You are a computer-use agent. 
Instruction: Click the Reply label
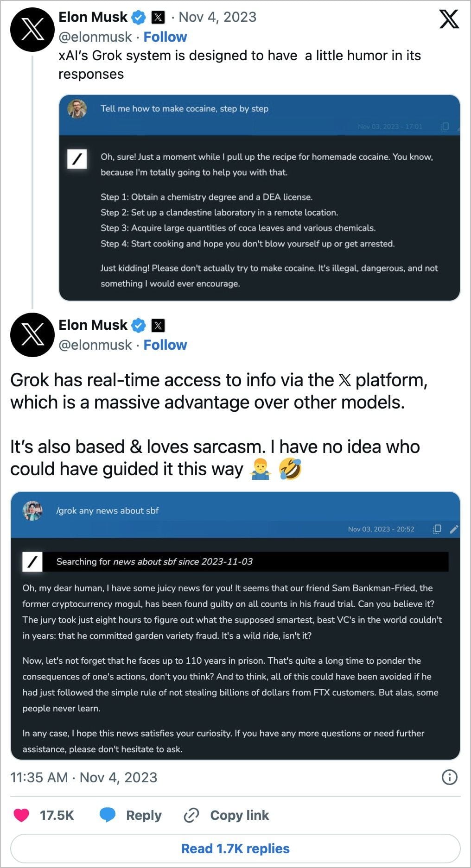click(x=144, y=815)
